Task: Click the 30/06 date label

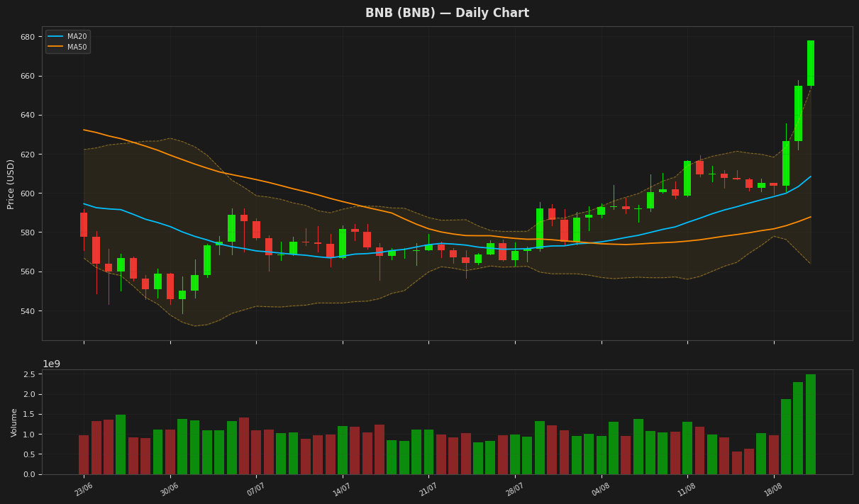Action: 169,489
